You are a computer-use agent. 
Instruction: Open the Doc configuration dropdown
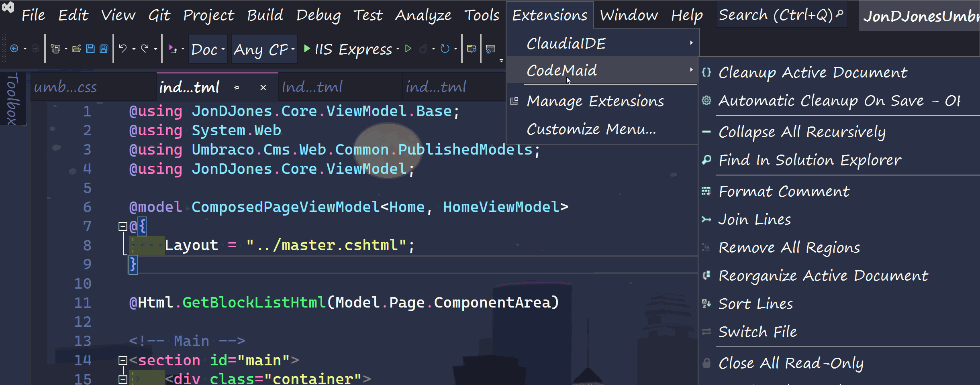(208, 49)
